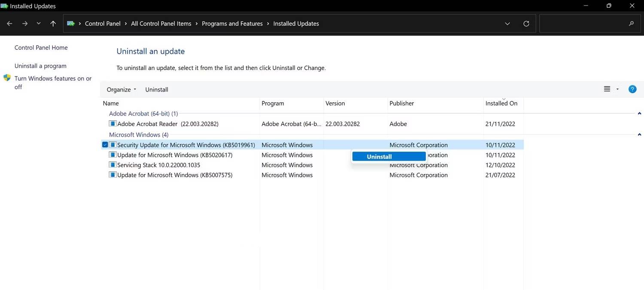The image size is (644, 290).
Task: Click Uninstall in the toolbar
Action: click(157, 89)
